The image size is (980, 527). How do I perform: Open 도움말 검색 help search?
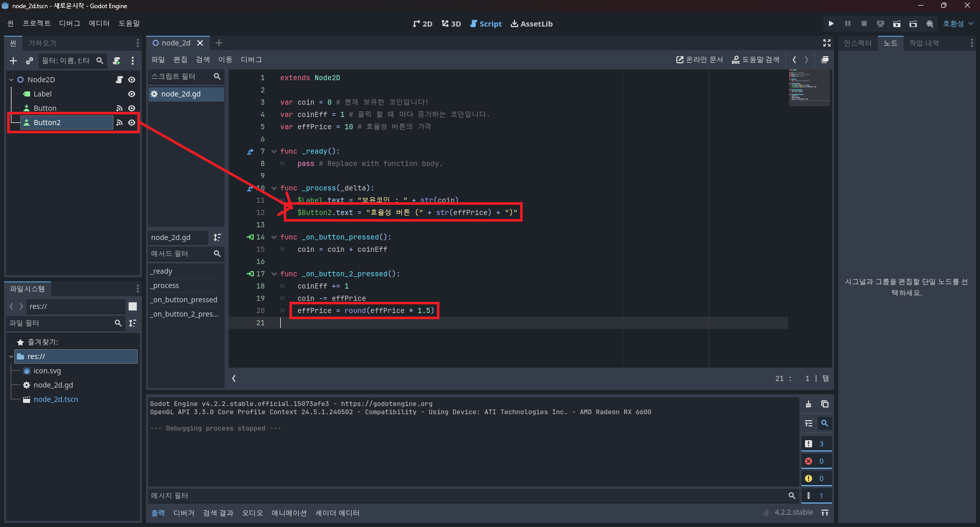pyautogui.click(x=755, y=60)
